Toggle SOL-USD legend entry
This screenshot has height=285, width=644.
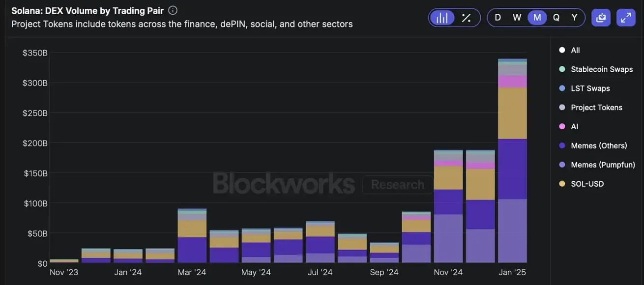(x=587, y=184)
